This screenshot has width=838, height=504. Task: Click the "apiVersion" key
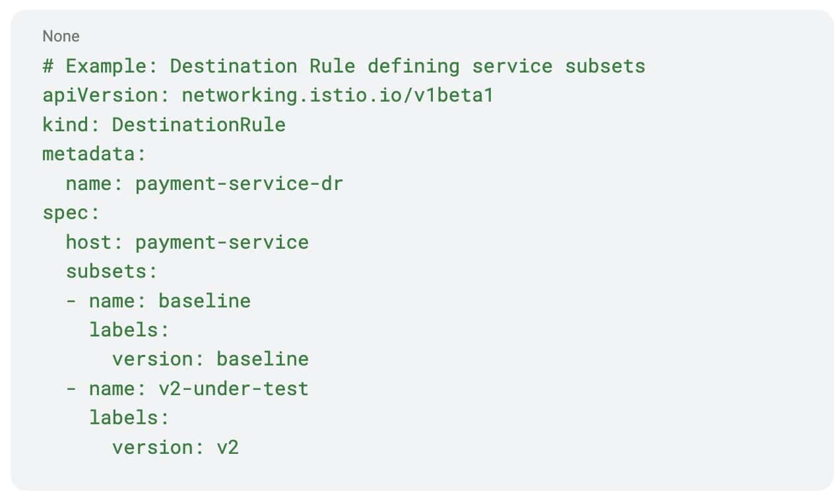click(x=100, y=96)
